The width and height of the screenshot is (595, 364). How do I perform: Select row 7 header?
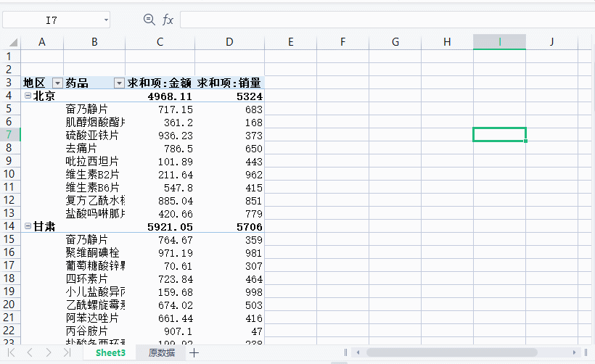[9, 135]
